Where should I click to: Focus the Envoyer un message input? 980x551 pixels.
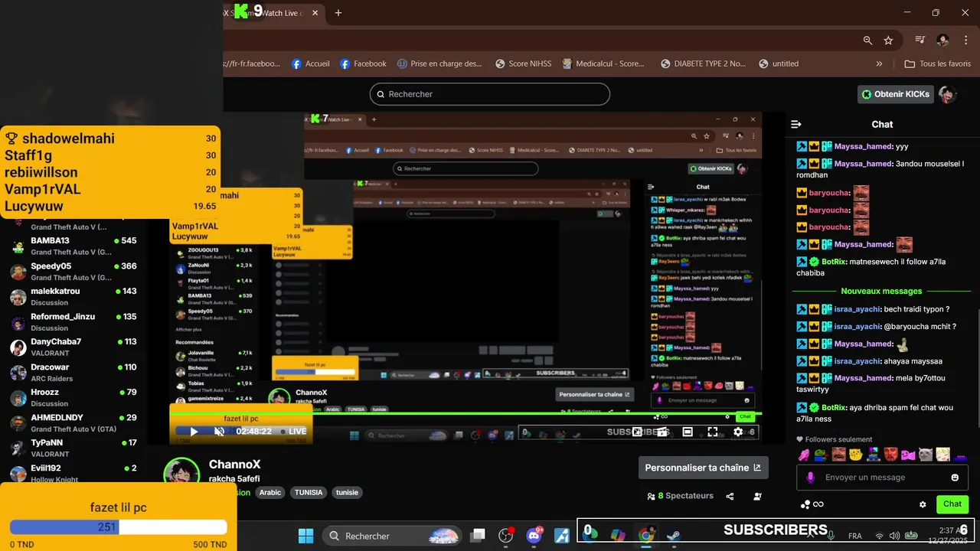[x=880, y=478]
